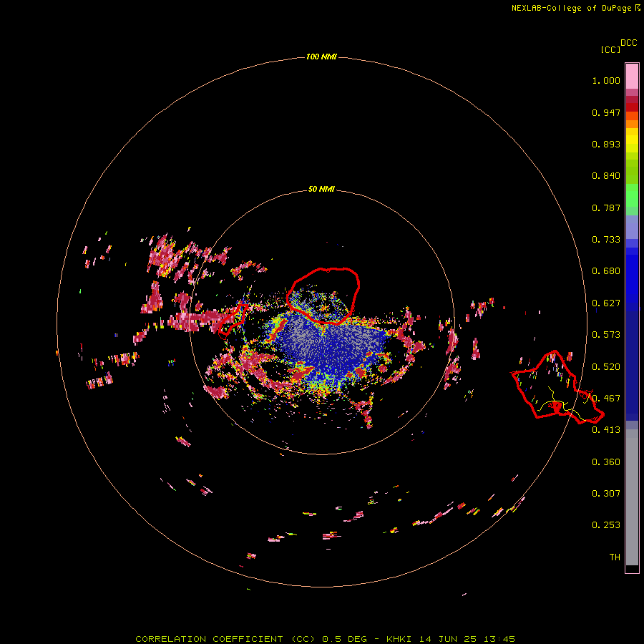
Task: Click the Correlation Coefficient KHKI caption text
Action: pos(325,639)
